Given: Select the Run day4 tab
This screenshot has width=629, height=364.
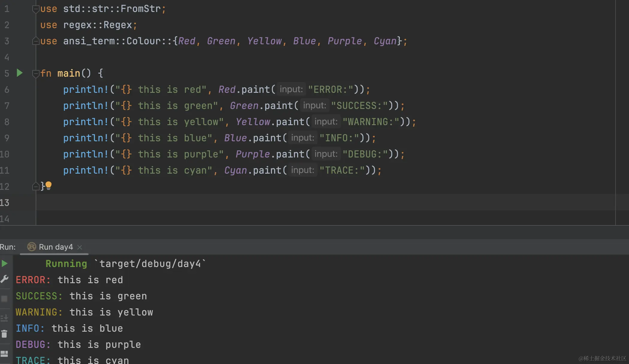Looking at the screenshot, I should 56,247.
